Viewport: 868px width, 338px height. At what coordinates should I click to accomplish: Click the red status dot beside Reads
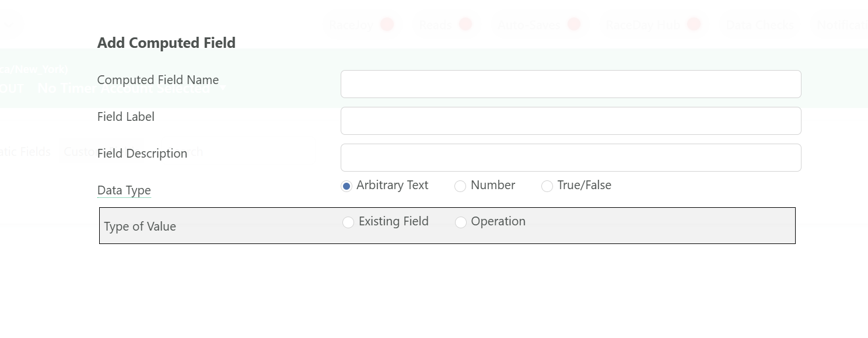tap(465, 25)
